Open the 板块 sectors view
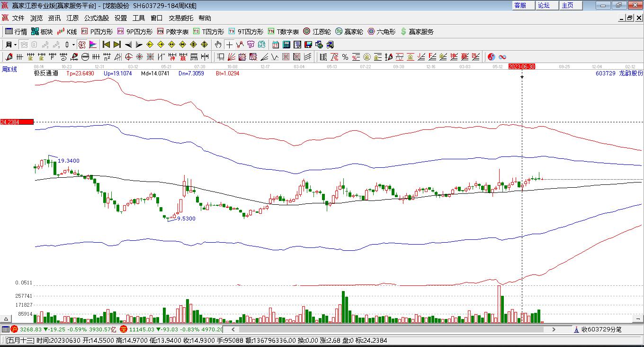The width and height of the screenshot is (644, 347). pyautogui.click(x=42, y=32)
